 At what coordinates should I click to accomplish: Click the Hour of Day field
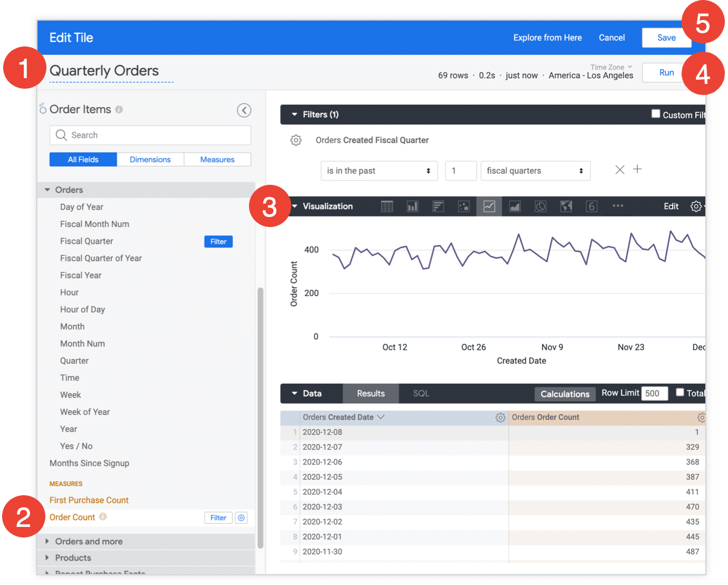[x=82, y=309]
